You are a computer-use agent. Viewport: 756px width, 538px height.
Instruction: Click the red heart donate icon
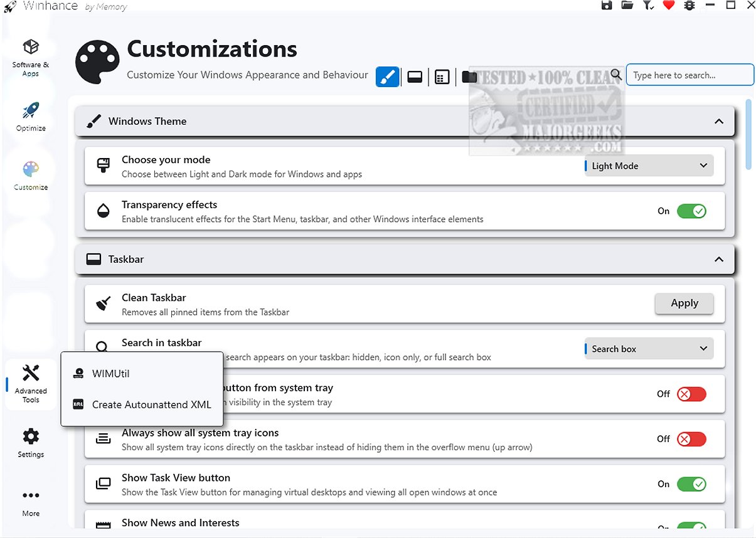[x=669, y=6]
